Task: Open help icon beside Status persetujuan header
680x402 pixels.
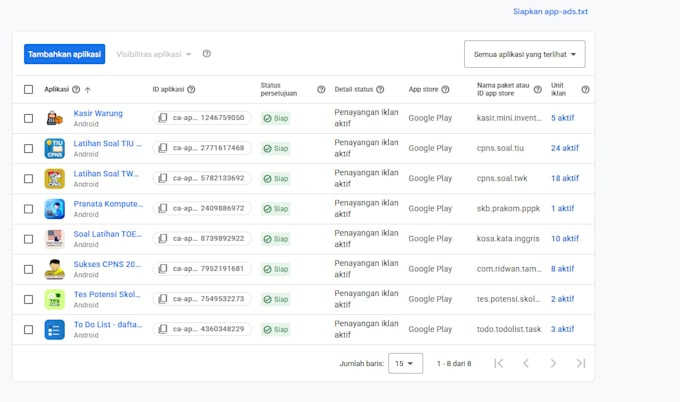Action: [321, 89]
